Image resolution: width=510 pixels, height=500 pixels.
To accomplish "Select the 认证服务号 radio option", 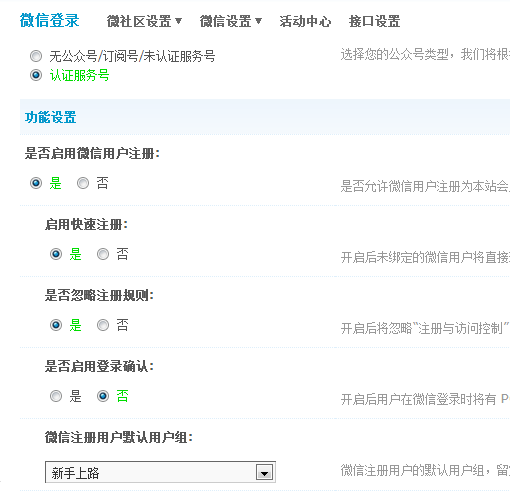I will coord(36,75).
